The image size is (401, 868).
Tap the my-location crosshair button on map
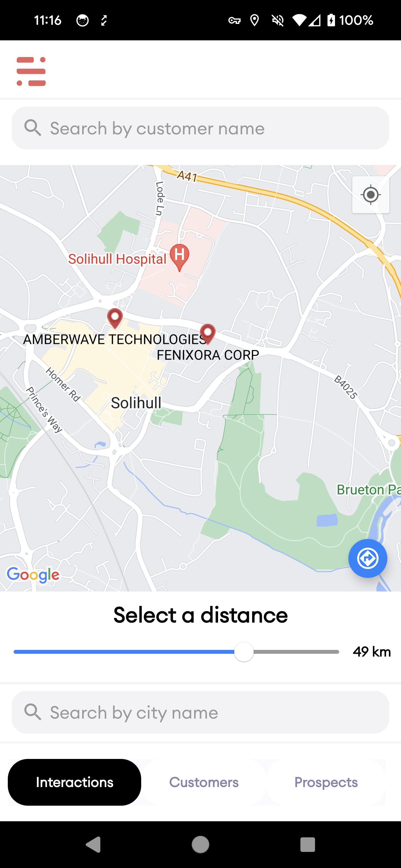(371, 195)
